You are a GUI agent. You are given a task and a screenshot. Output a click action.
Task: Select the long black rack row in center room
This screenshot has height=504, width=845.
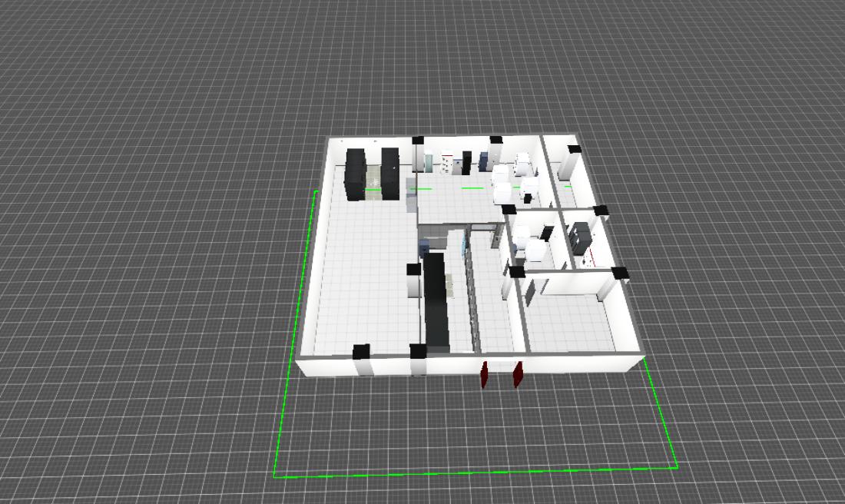pos(436,301)
